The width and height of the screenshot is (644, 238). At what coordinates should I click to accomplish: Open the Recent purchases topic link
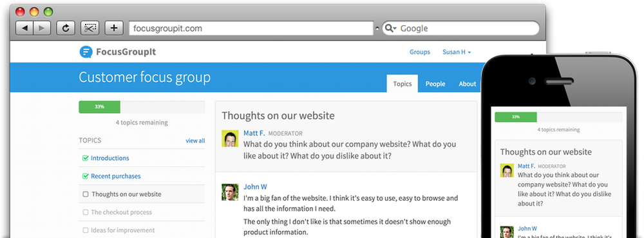(x=115, y=176)
